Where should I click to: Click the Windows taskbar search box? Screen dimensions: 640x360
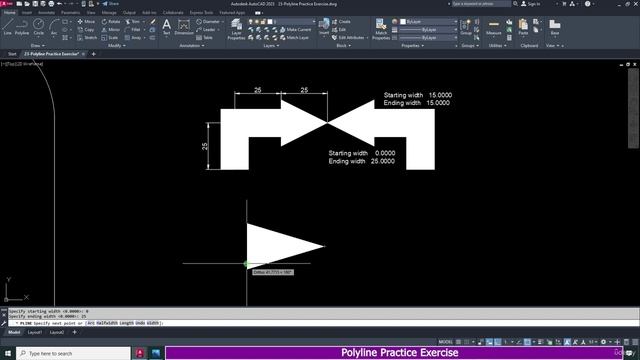point(73,353)
